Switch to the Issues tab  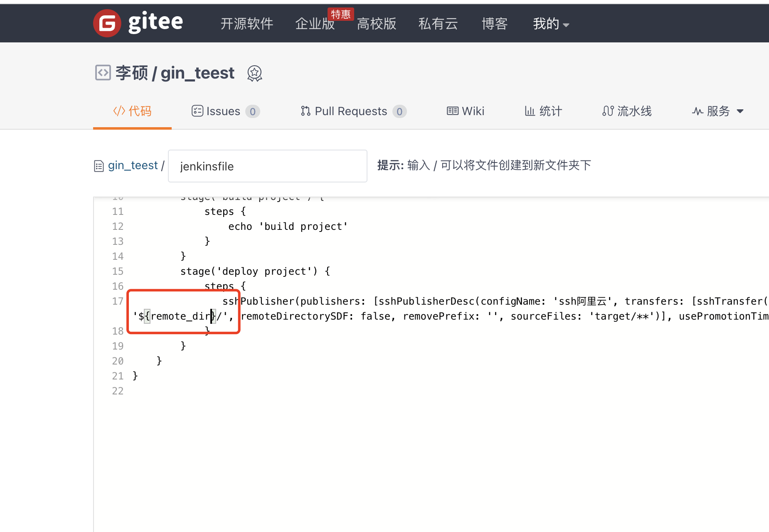click(x=226, y=111)
